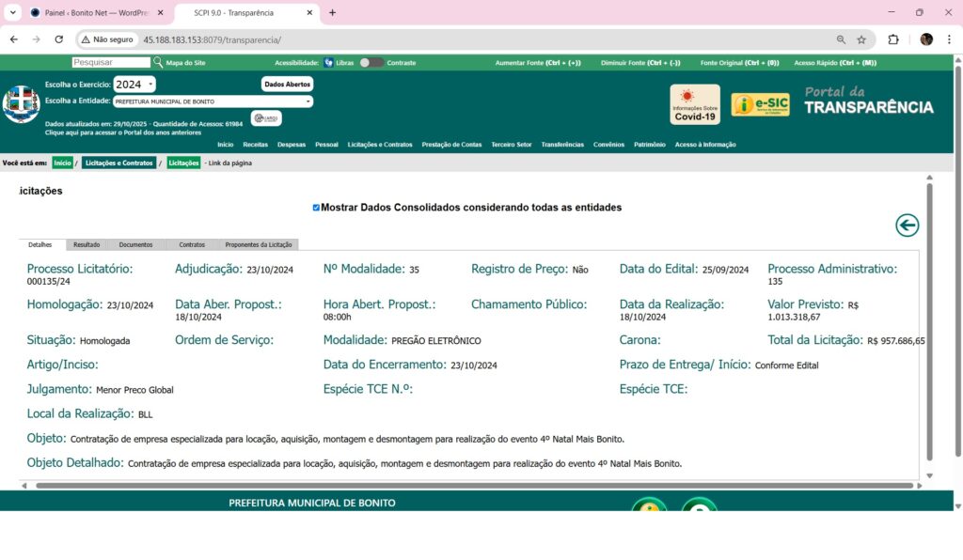Switch to the Documentos tab
The height and width of the screenshot is (560, 963).
pyautogui.click(x=135, y=244)
